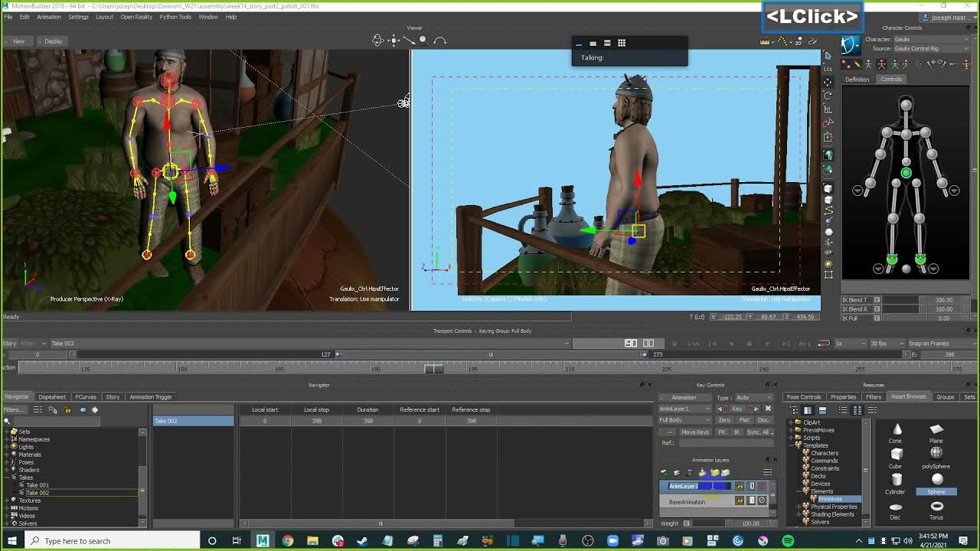Switch to the FCurves tab

[x=86, y=396]
